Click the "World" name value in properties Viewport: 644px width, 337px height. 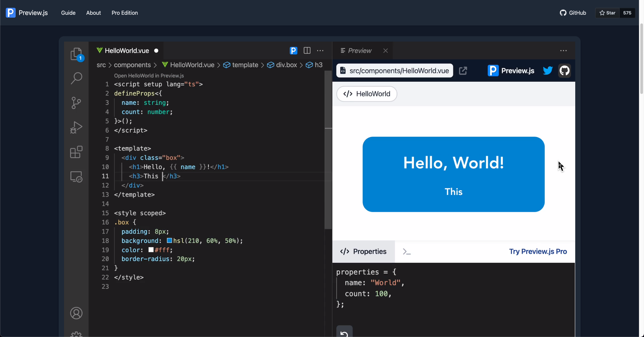click(x=385, y=283)
